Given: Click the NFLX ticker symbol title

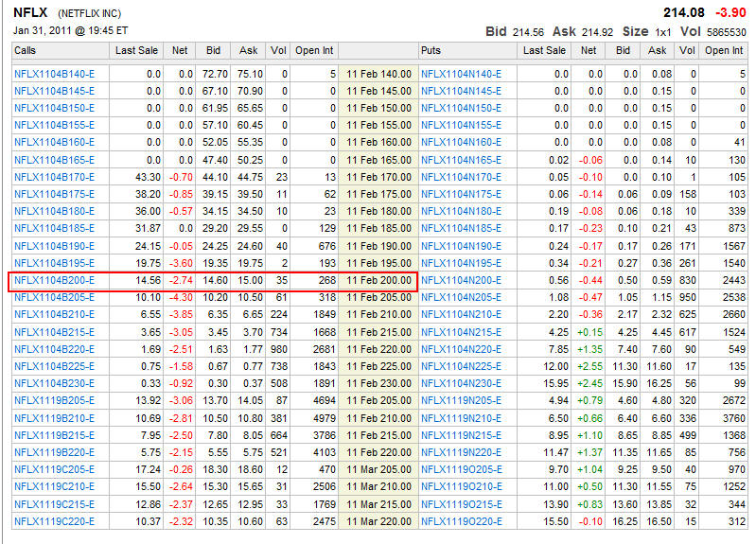Looking at the screenshot, I should 31,13.
